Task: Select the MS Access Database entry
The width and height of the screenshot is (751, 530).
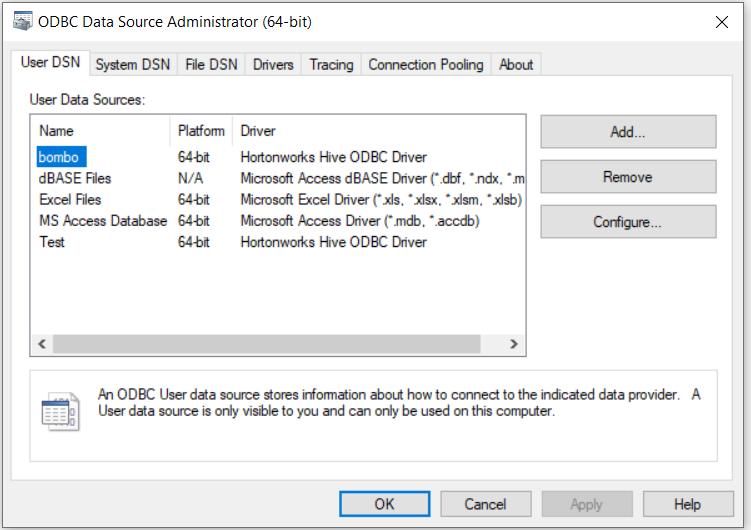Action: click(x=102, y=220)
